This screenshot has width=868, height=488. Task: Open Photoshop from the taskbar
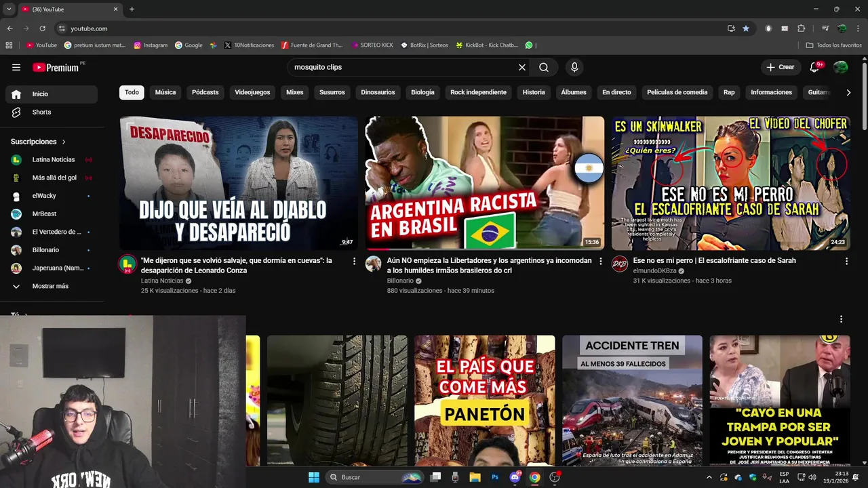[495, 477]
